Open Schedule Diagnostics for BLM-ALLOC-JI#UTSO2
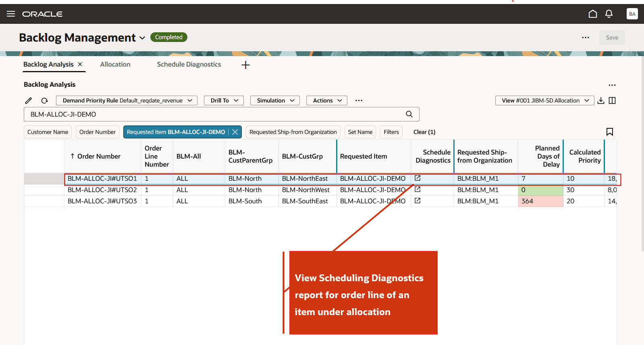Viewport: 644px width, 345px height. click(418, 189)
